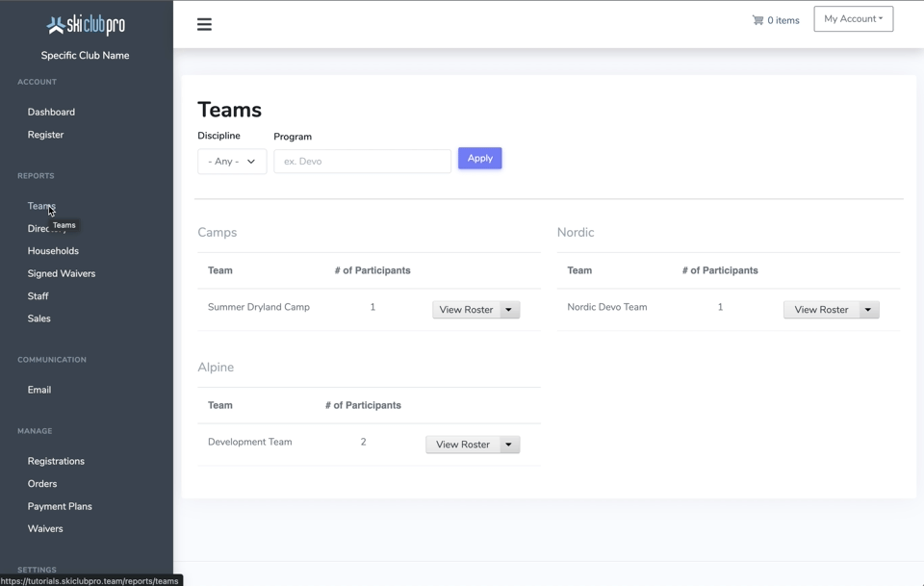The width and height of the screenshot is (924, 586).
Task: Click Nordic Devo Team name
Action: (x=607, y=307)
